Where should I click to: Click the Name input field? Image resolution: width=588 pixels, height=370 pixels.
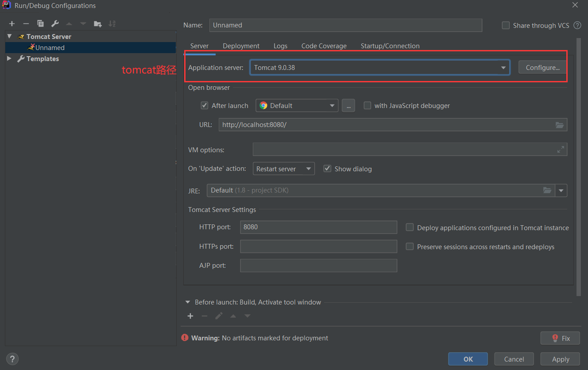pyautogui.click(x=346, y=25)
